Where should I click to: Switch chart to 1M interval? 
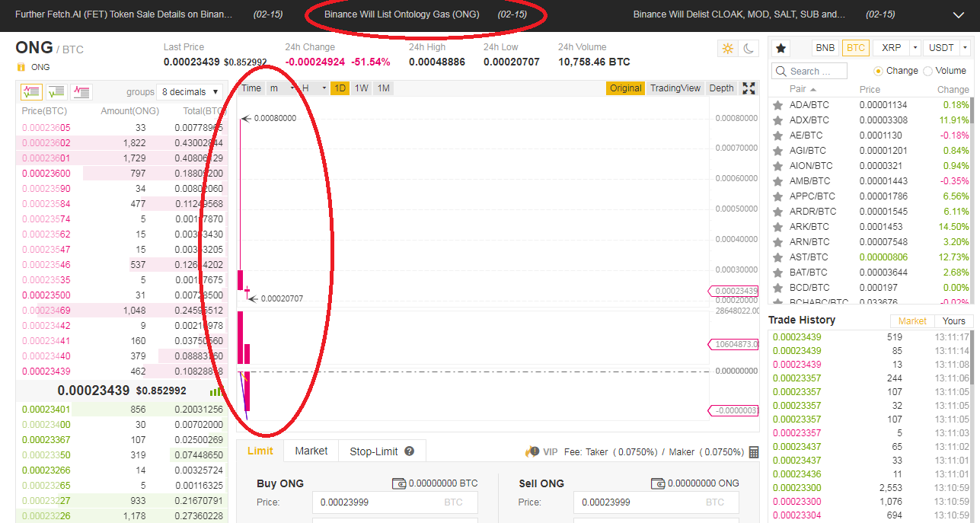[x=383, y=88]
